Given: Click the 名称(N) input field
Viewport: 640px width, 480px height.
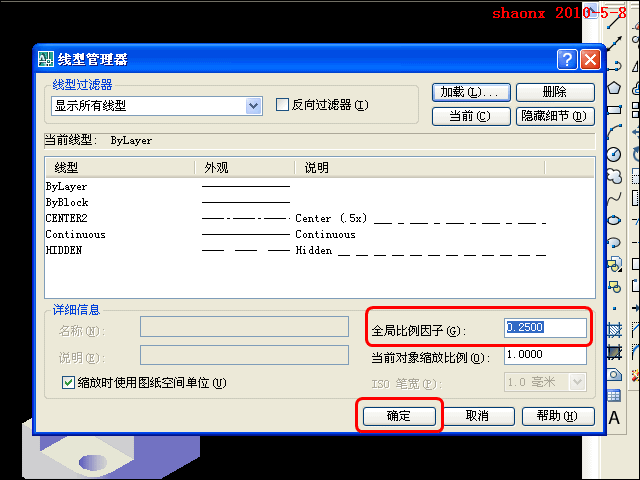Looking at the screenshot, I should tap(244, 327).
